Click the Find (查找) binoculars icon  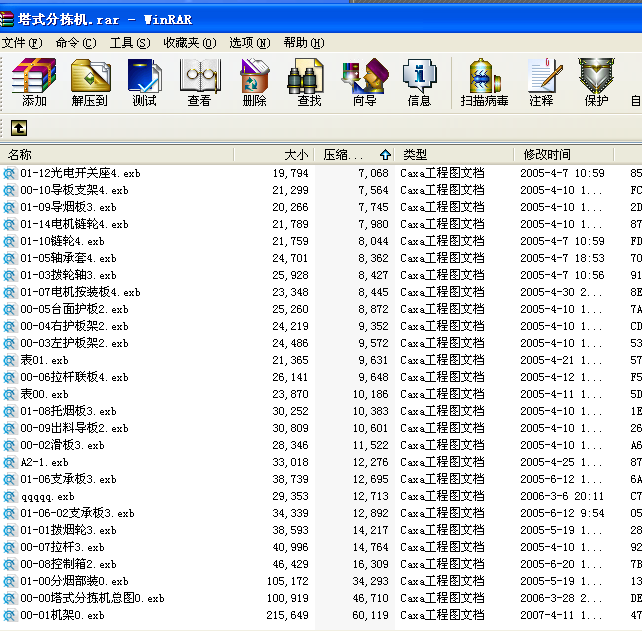tap(306, 76)
